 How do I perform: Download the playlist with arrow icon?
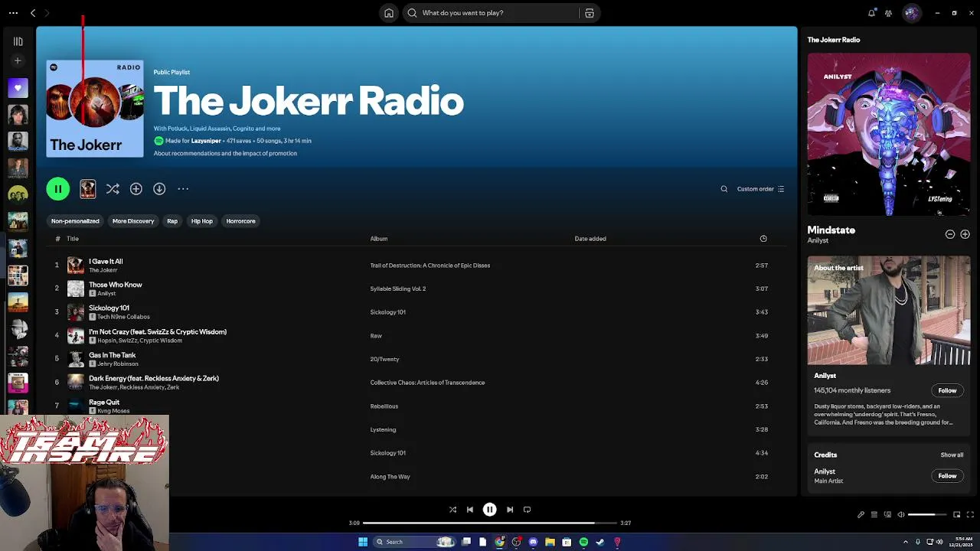tap(159, 189)
